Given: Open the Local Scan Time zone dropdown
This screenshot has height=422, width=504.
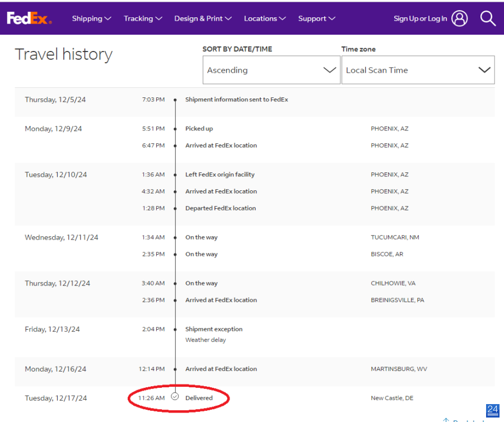Looking at the screenshot, I should pos(418,70).
